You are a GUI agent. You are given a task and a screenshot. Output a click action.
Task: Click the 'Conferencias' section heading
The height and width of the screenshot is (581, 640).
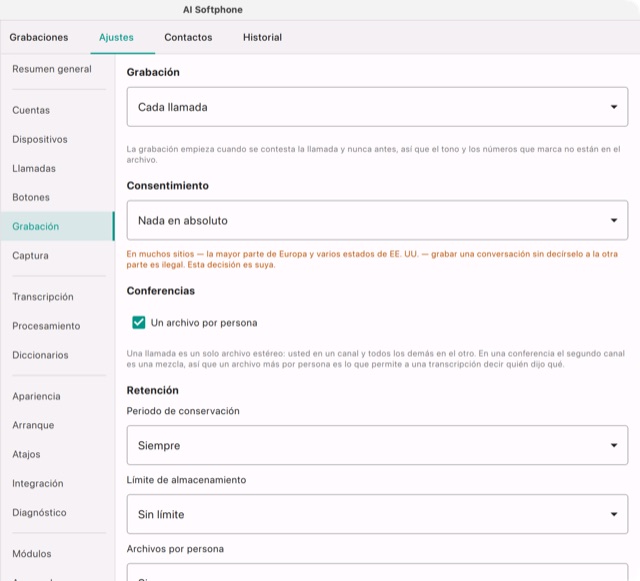[x=161, y=291]
